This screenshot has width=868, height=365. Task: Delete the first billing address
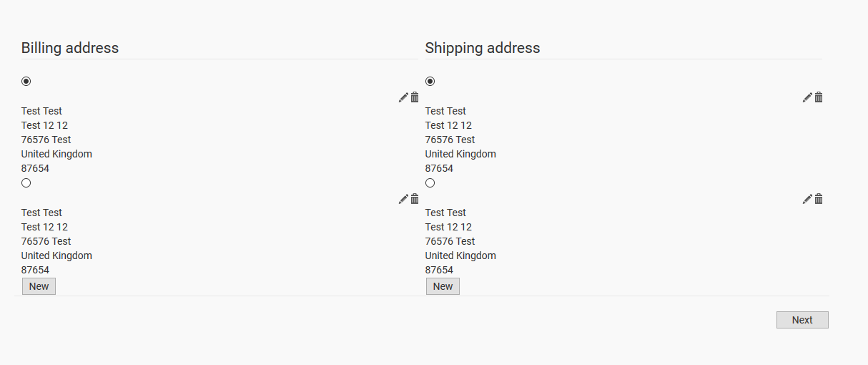pyautogui.click(x=415, y=97)
